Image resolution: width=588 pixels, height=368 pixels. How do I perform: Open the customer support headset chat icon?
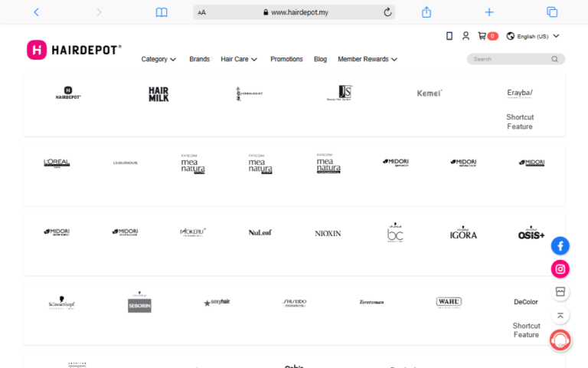560,339
